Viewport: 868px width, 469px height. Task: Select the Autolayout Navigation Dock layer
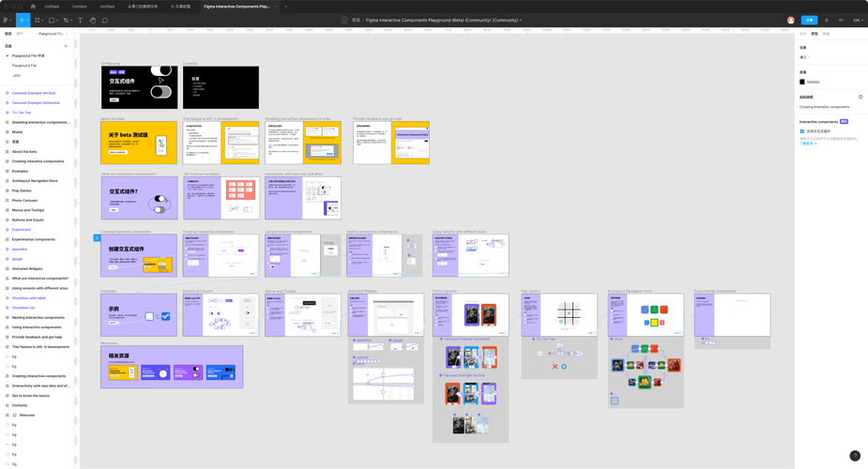click(37, 181)
